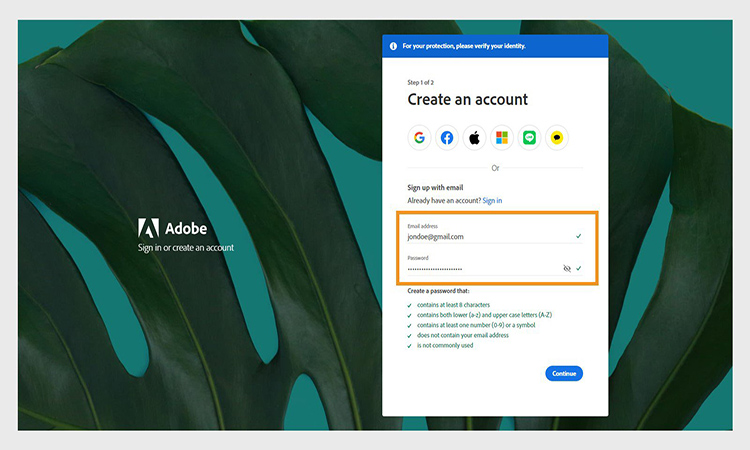Click the password field validation checkmark
750x450 pixels.
coord(579,268)
